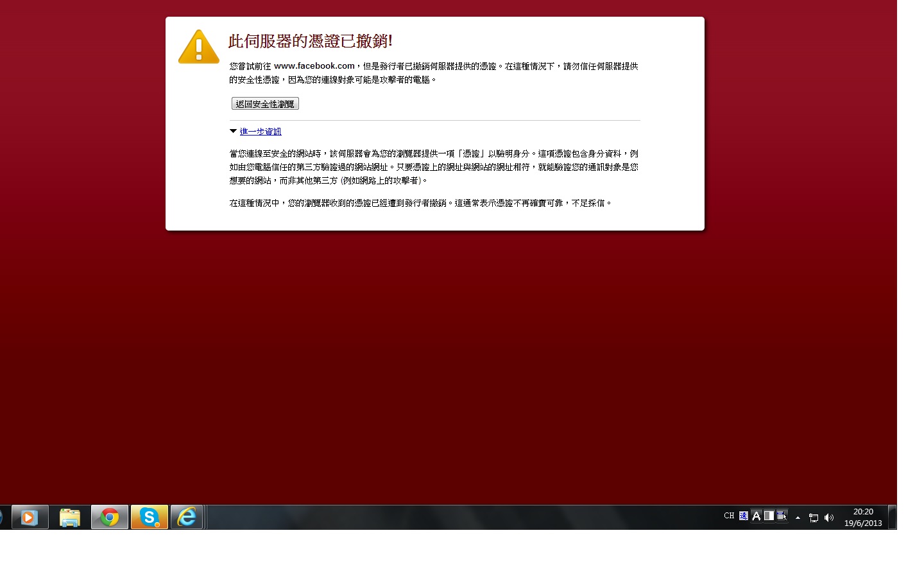Click the volume speaker tray icon
Image resolution: width=924 pixels, height=578 pixels.
[829, 518]
